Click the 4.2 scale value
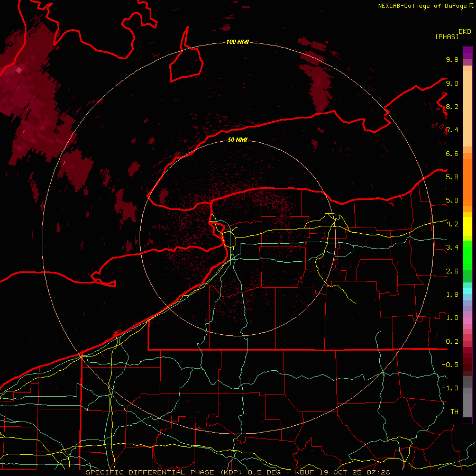476x476 pixels. pyautogui.click(x=452, y=224)
